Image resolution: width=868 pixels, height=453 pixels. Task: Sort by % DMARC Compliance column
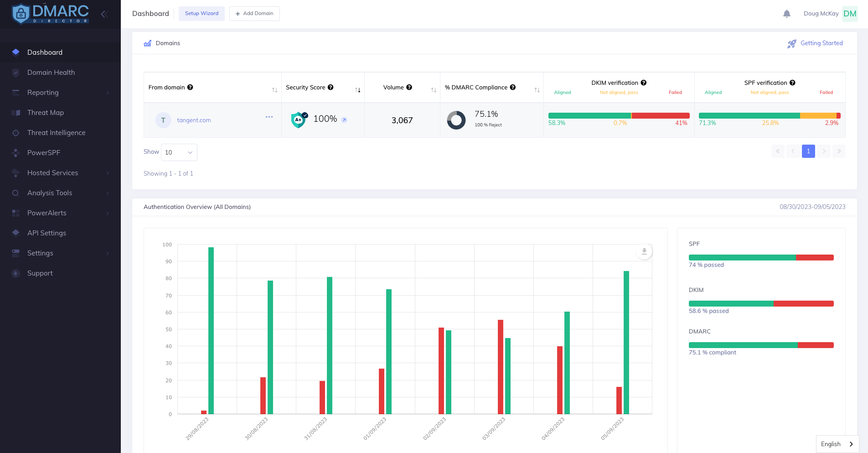(537, 90)
